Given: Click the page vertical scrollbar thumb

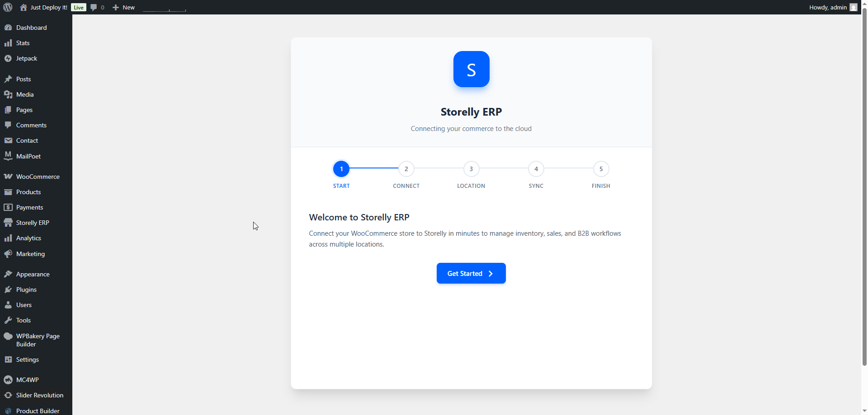Looking at the screenshot, I should [864, 187].
